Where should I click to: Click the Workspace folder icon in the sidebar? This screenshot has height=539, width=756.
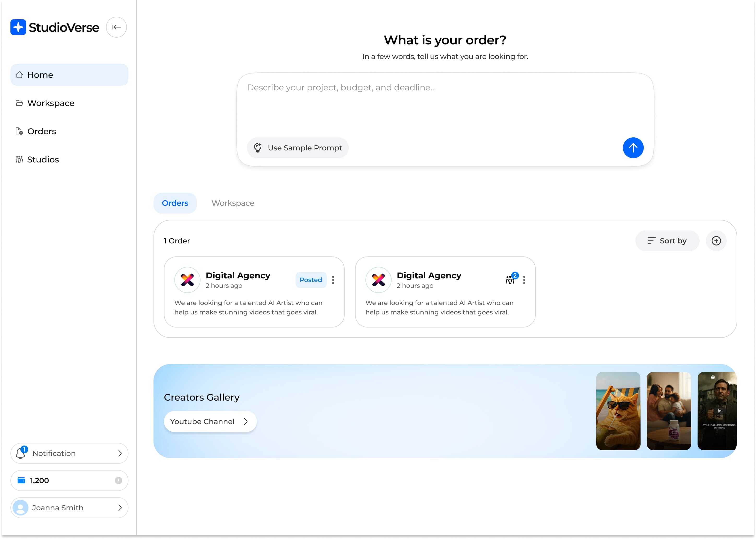(x=19, y=103)
